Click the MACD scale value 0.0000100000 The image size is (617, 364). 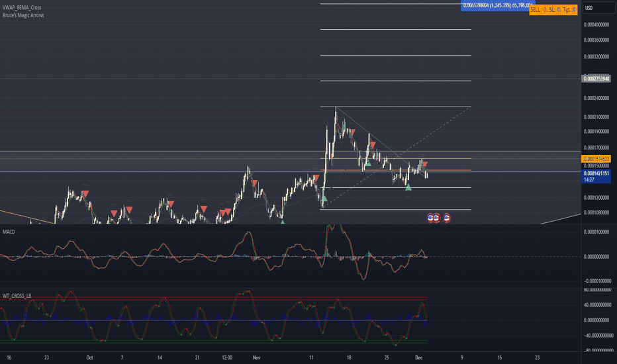point(596,232)
